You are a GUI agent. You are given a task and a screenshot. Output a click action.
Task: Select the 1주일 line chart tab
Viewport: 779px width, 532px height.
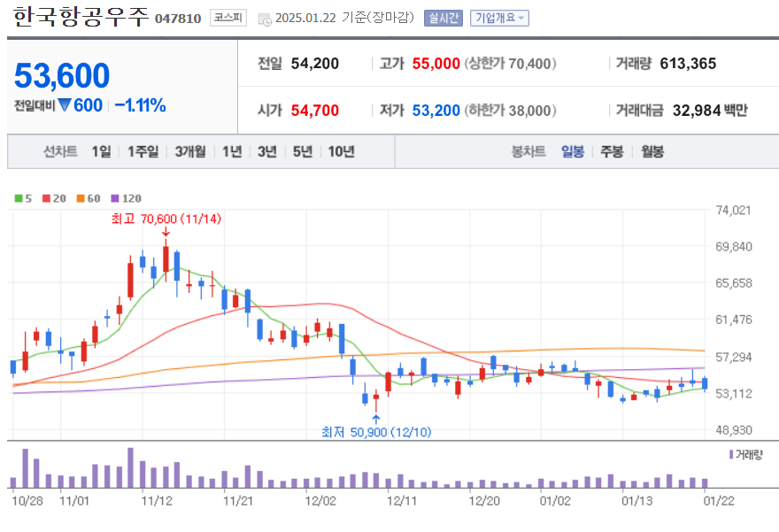[x=143, y=151]
